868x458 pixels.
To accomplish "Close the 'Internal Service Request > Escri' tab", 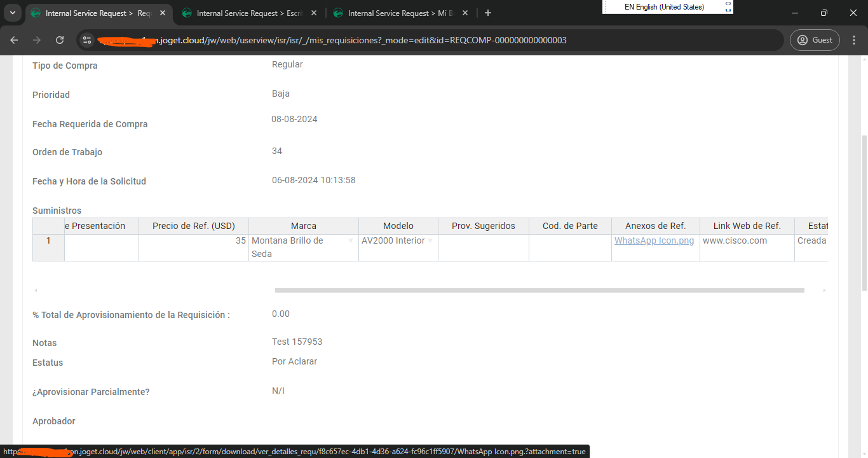I will pyautogui.click(x=314, y=13).
